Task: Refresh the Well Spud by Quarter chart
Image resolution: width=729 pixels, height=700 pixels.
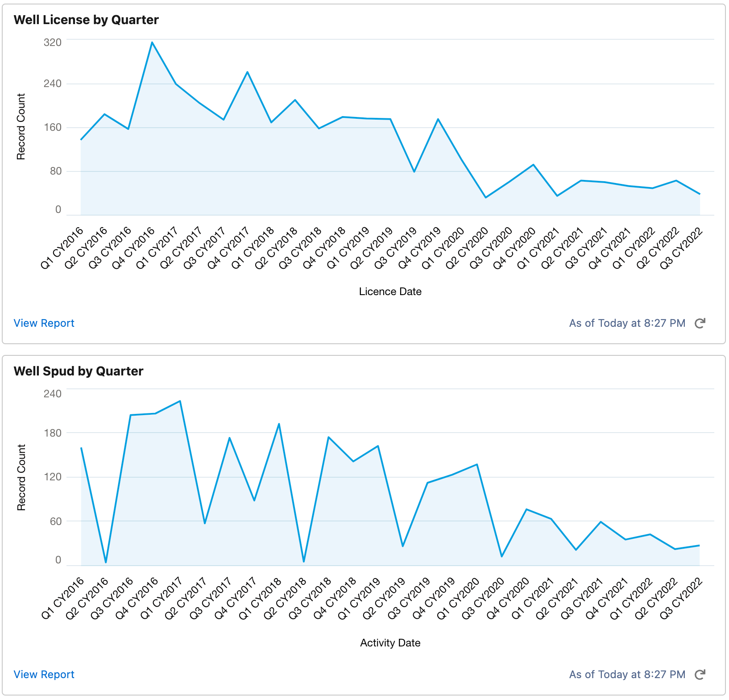Action: [700, 675]
